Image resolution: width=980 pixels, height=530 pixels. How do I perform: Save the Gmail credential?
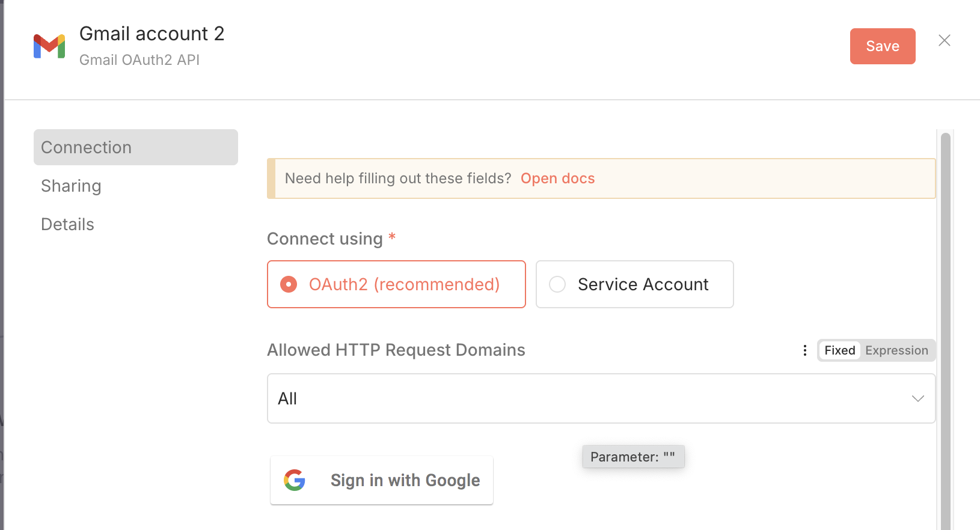[x=882, y=46]
